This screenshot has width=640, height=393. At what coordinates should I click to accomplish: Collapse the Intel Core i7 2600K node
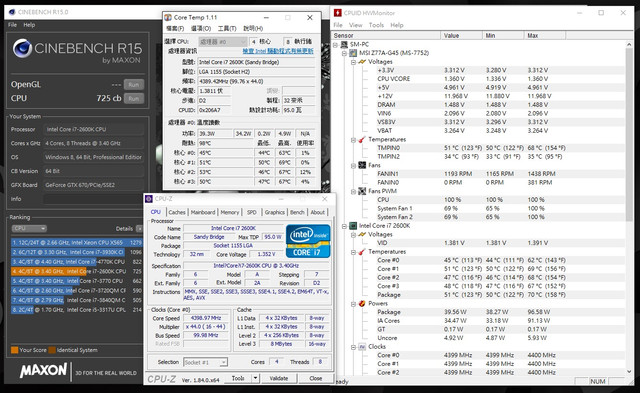344,226
